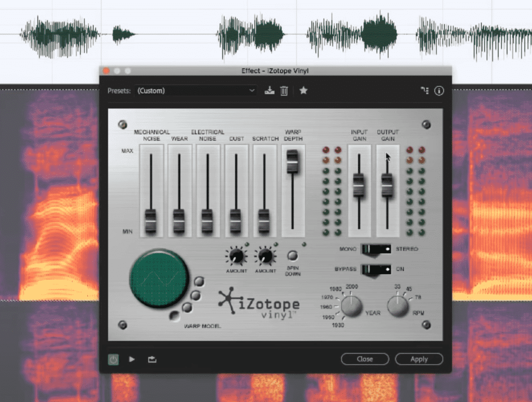The width and height of the screenshot is (532, 402).
Task: Adjust the Dust slider handle
Action: 236,221
